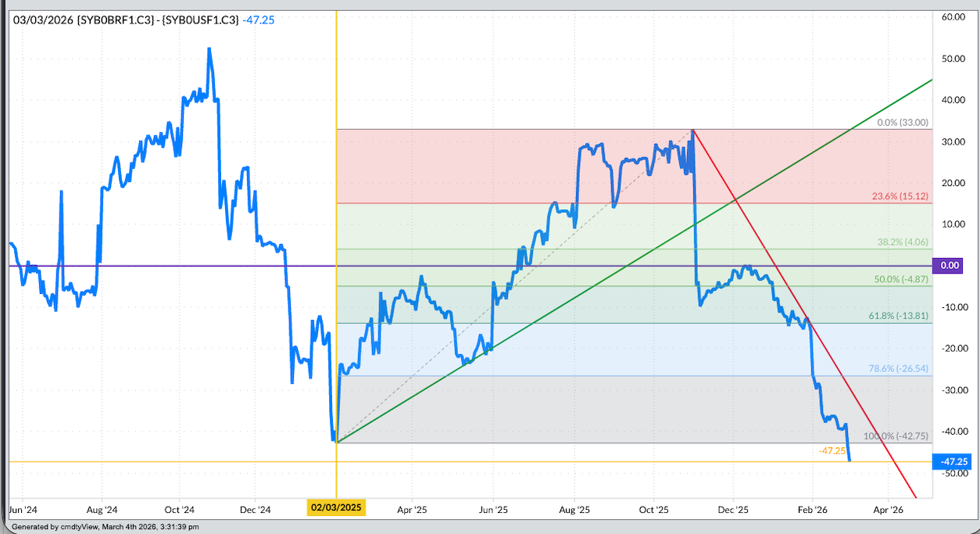Select the 100.0% (-42.75) Fibonacci label
The image size is (980, 534).
click(896, 436)
